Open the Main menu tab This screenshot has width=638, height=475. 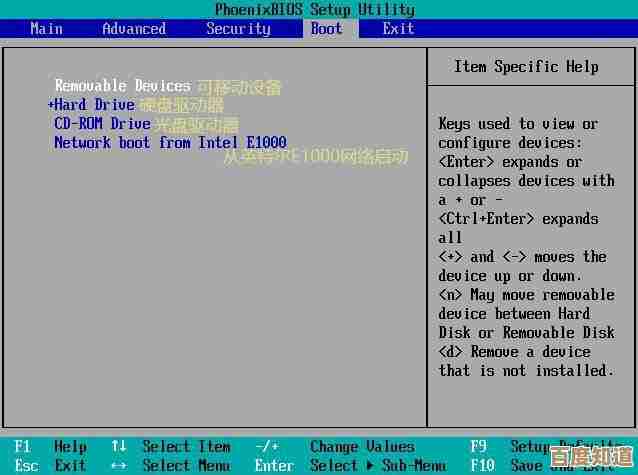[x=46, y=28]
